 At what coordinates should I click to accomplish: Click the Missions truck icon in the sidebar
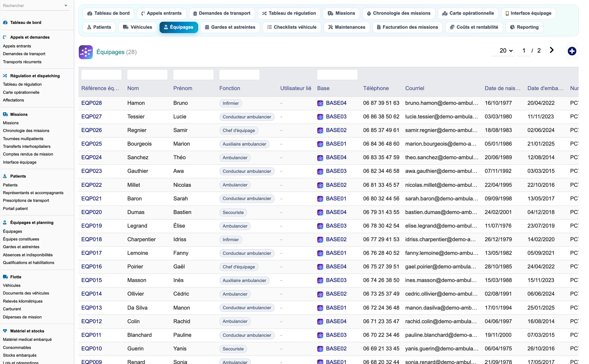(x=5, y=114)
